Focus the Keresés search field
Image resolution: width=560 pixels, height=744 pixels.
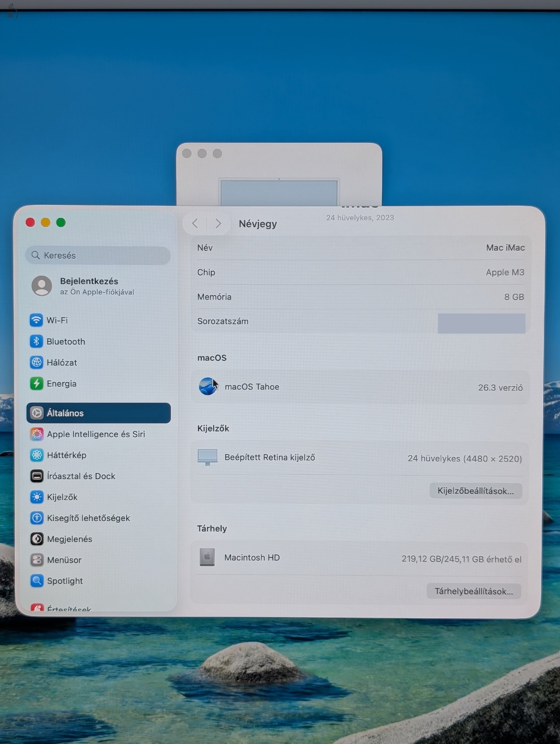(x=98, y=255)
